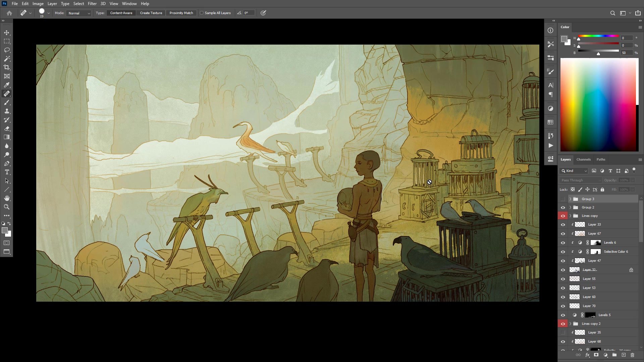Click the Content-Aware button
Screen dimensions: 644x362
pos(121,13)
